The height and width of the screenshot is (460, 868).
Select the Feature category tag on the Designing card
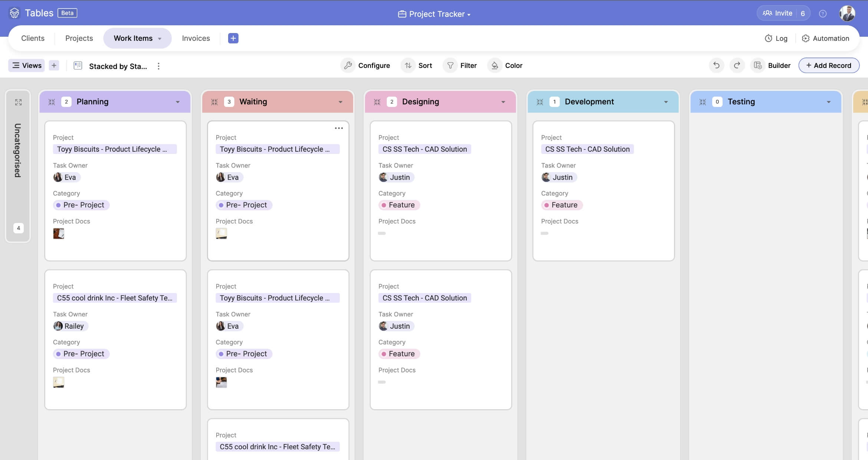click(x=399, y=205)
